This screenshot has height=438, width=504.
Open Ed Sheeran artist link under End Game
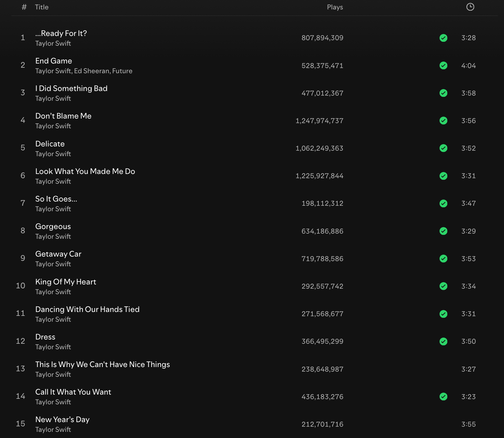click(x=92, y=71)
